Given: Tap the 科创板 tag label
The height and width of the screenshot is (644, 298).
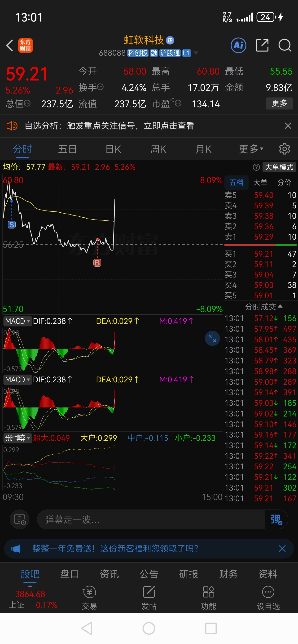Looking at the screenshot, I should [x=138, y=53].
